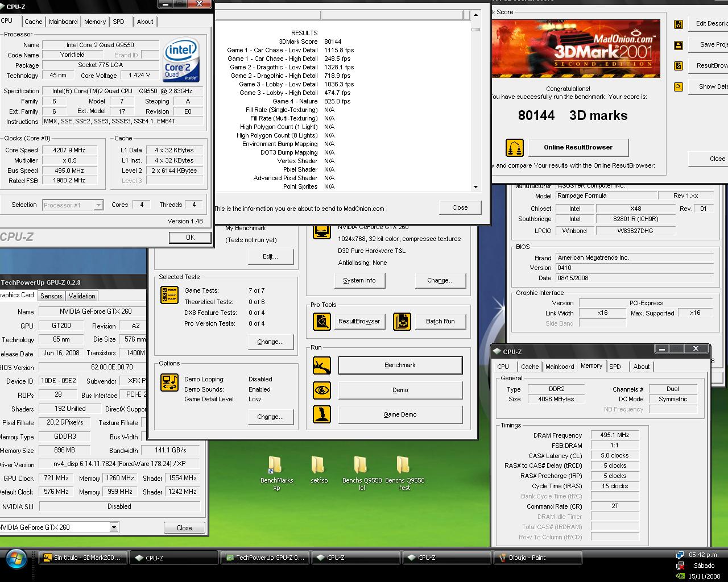Screen dimensions: 728x582
Task: Open the Processor #1 selection dropdown
Action: pos(98,205)
